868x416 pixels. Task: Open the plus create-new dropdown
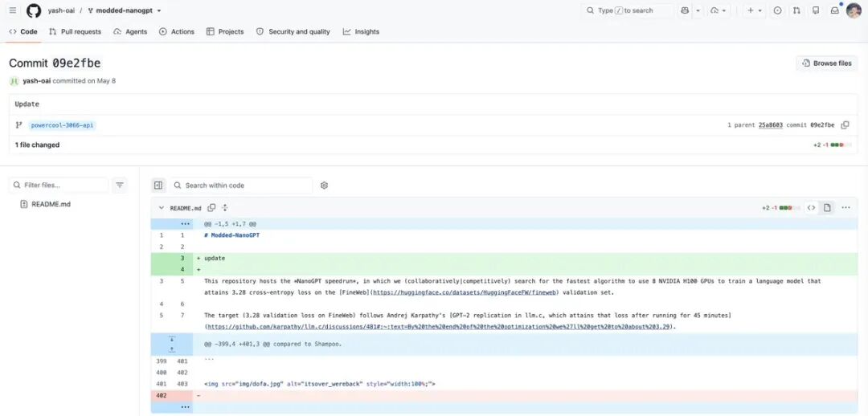pyautogui.click(x=753, y=10)
